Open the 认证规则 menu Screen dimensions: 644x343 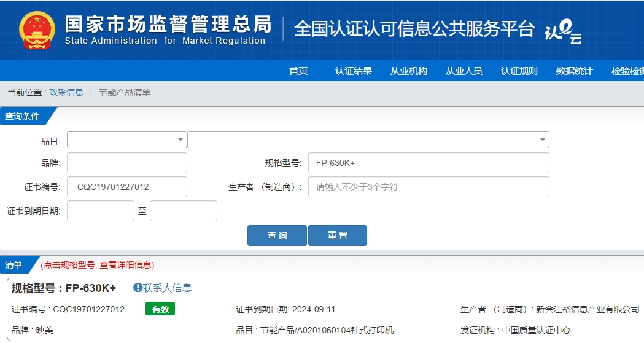[519, 71]
